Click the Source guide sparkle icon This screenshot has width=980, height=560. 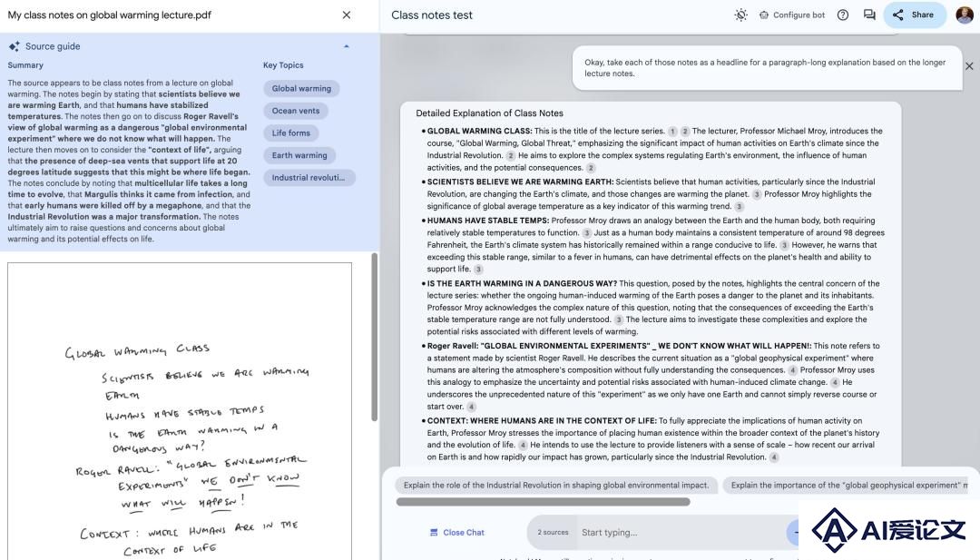(14, 46)
